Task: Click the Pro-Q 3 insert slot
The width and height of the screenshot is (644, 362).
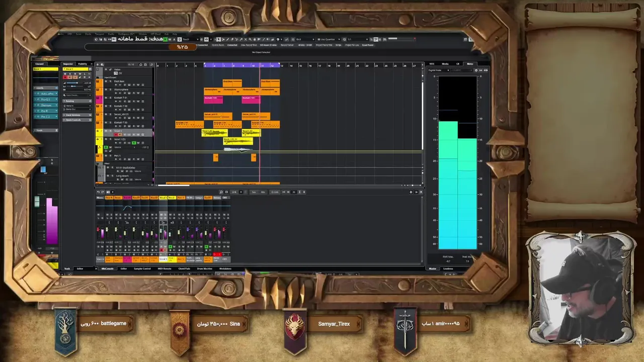Action: (46, 100)
